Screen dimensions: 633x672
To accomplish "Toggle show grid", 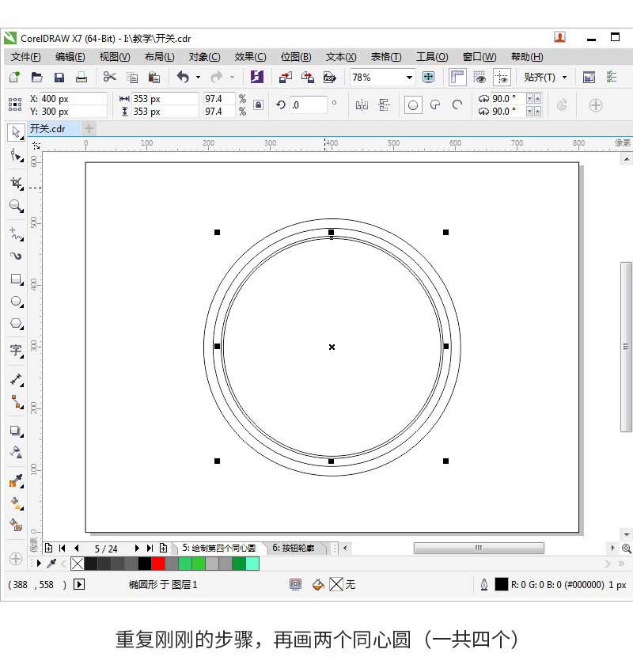I will click(479, 77).
